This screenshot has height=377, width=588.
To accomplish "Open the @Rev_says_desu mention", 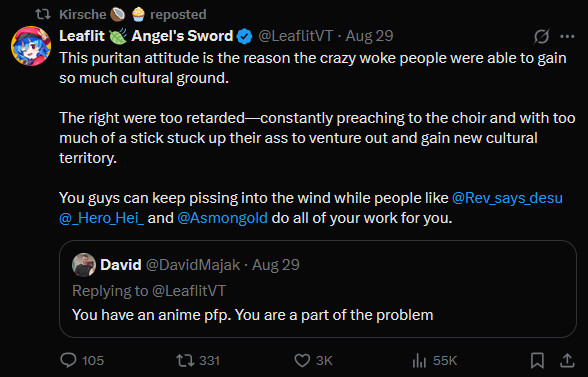I will (x=507, y=198).
